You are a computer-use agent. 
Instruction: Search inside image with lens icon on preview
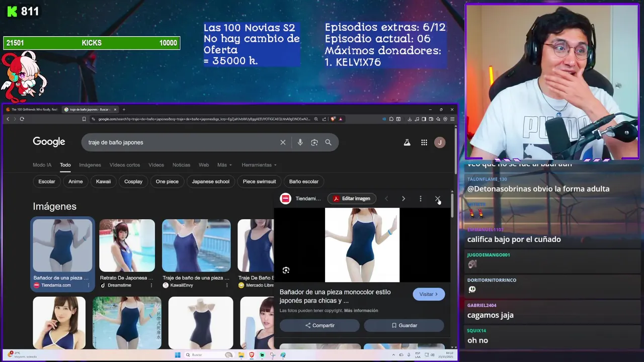click(x=286, y=270)
